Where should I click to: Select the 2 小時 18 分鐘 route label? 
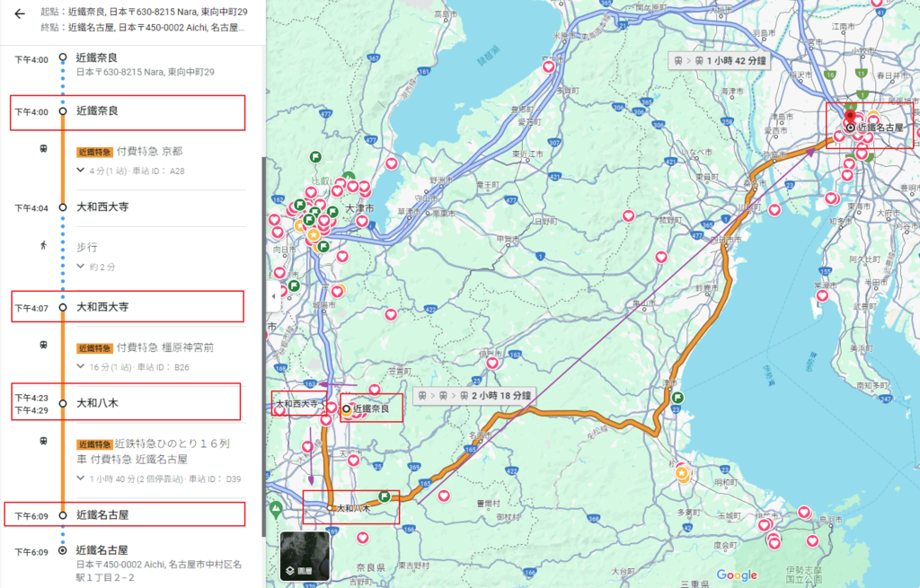475,396
